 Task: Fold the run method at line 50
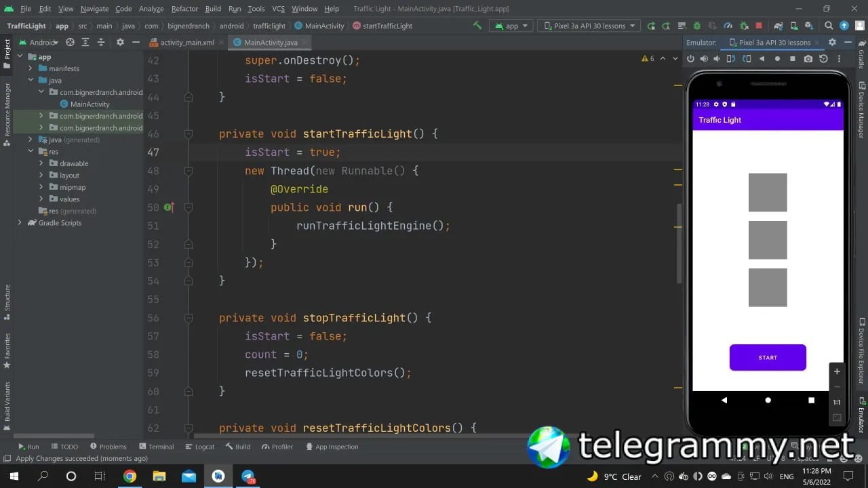[x=189, y=207]
